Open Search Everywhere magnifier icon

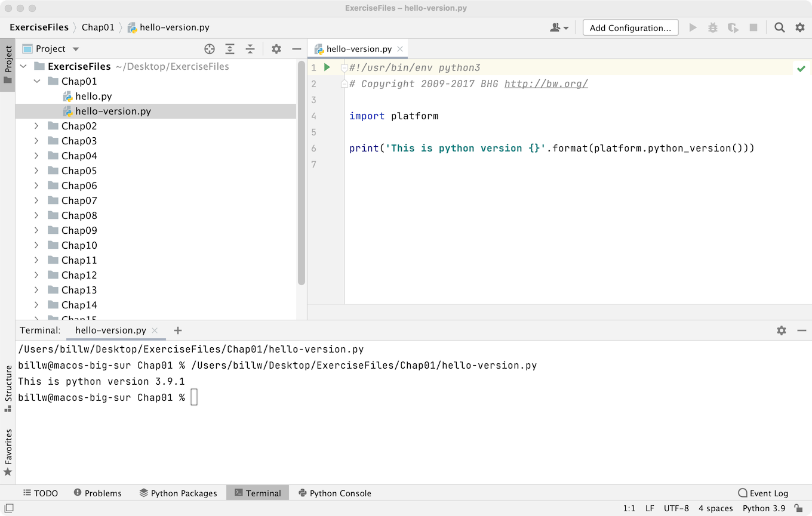780,27
